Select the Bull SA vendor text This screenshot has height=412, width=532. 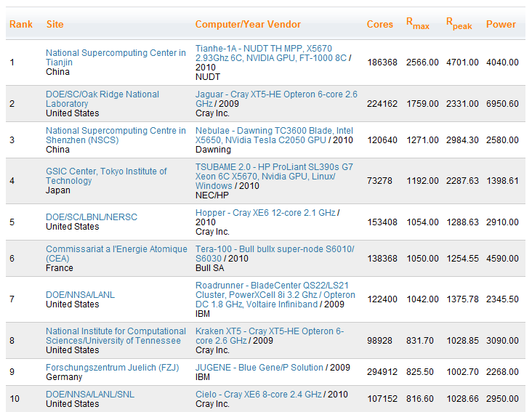pos(210,268)
